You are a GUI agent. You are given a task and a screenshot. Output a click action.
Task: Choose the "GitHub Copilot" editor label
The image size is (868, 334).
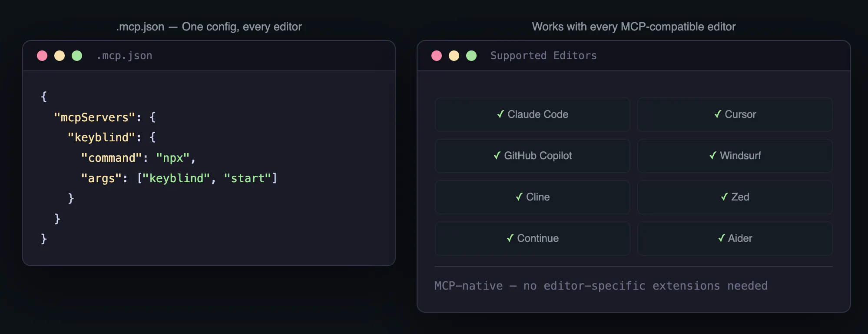click(538, 156)
